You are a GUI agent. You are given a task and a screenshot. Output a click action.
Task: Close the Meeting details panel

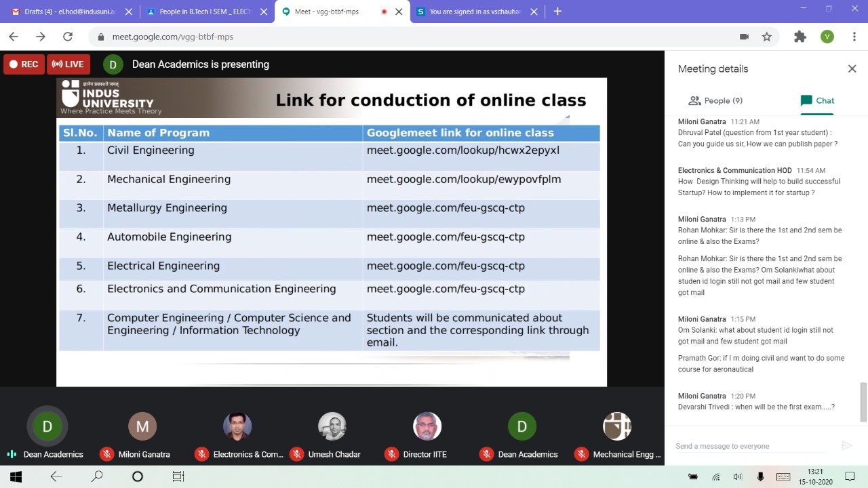(852, 68)
